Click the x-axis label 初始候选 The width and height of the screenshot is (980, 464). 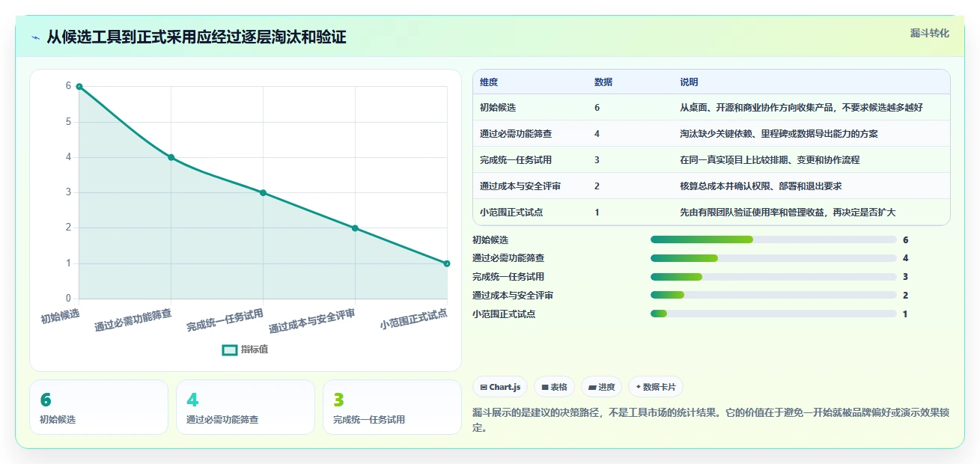[x=60, y=316]
